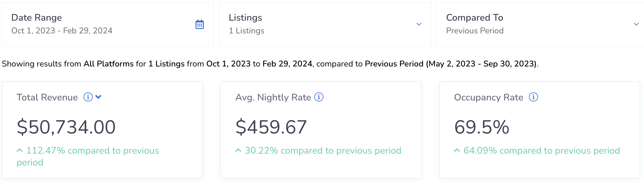This screenshot has height=182, width=644.
Task: Select the 1 Listings selector text
Action: click(x=246, y=31)
